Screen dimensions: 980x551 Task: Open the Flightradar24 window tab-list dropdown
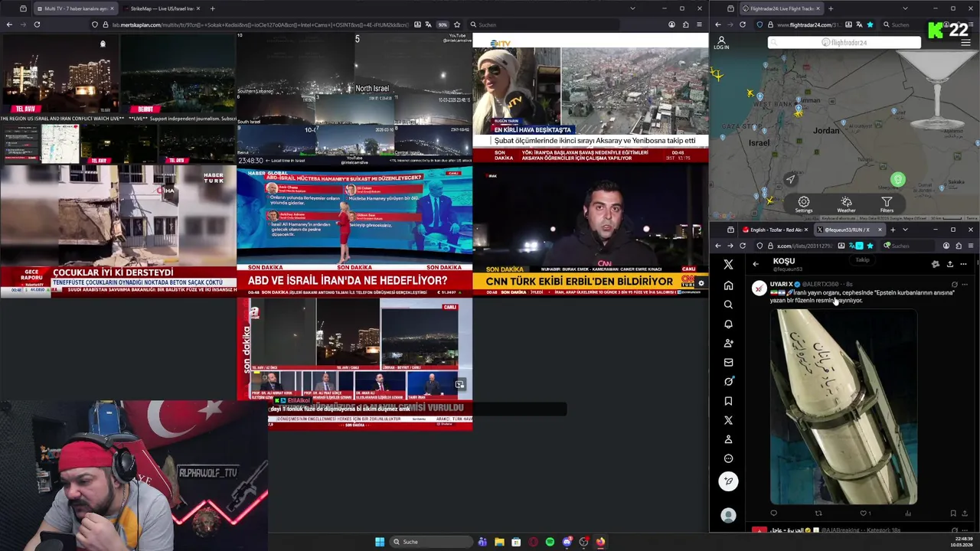point(905,8)
